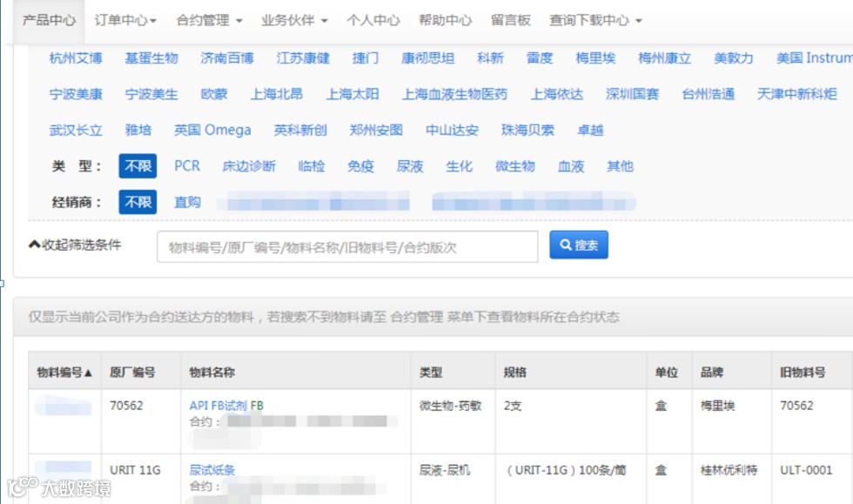Click the 搜索 button with magnifier

579,245
